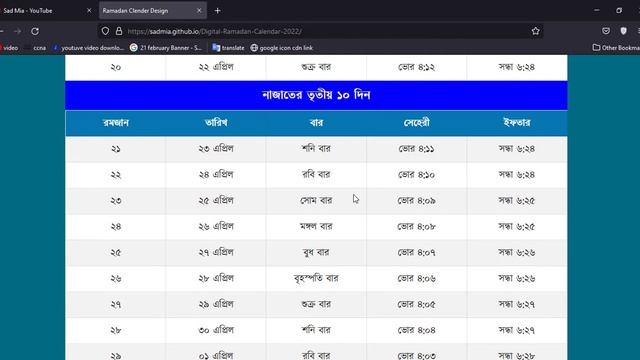Open the 21 february Banner bookmark
This screenshot has height=360, width=640.
tap(166, 48)
